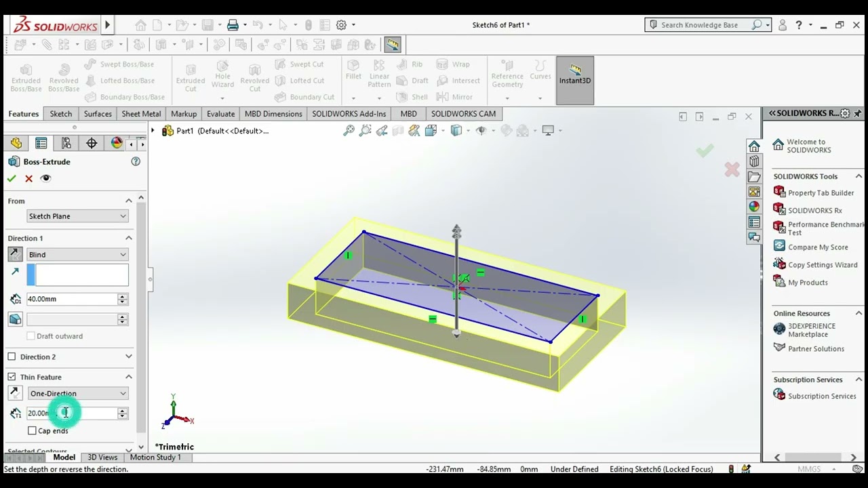Open Custom Properties icon in task pane
Screen dimensions: 868x488
[754, 222]
